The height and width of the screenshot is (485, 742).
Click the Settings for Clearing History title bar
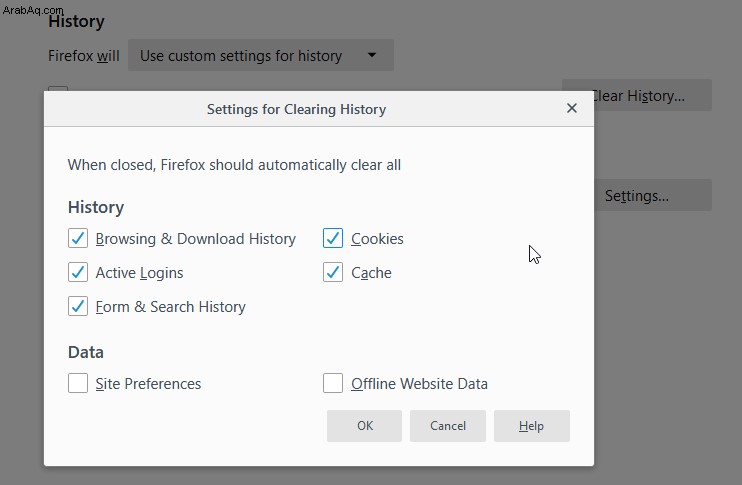(296, 109)
